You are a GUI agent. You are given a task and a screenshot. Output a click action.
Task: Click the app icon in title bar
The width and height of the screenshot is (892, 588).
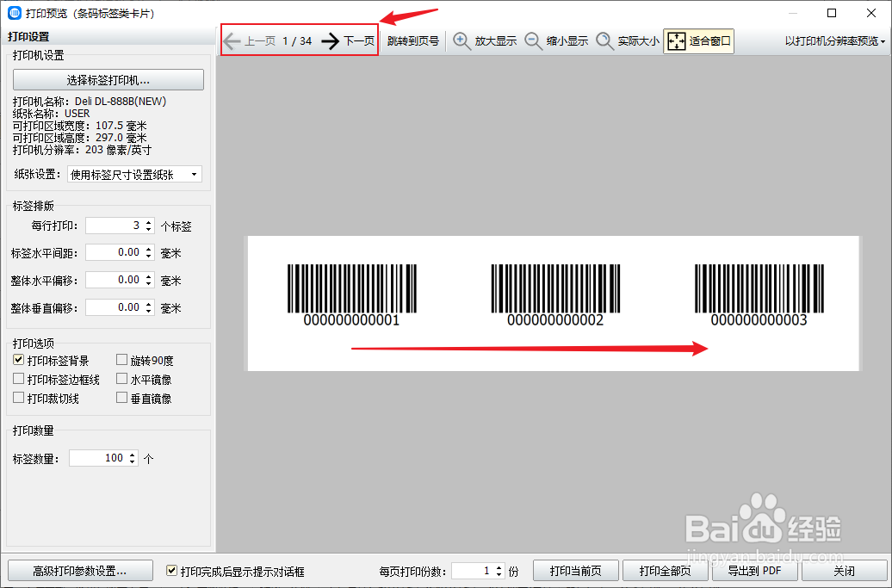click(15, 13)
